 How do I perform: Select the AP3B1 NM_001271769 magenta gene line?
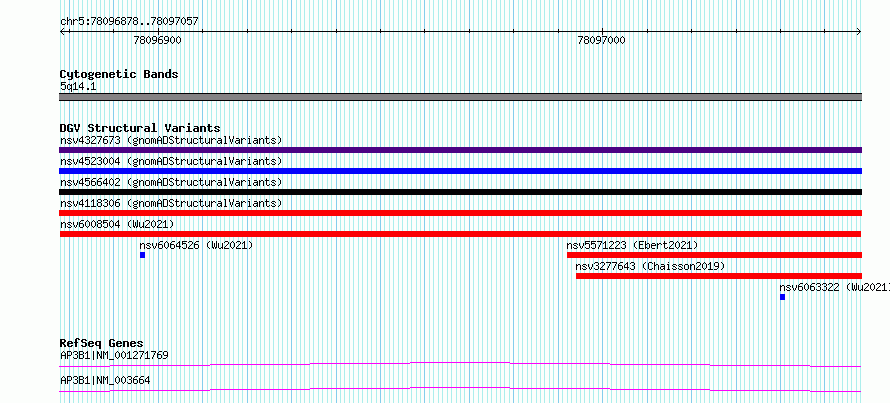click(x=460, y=364)
